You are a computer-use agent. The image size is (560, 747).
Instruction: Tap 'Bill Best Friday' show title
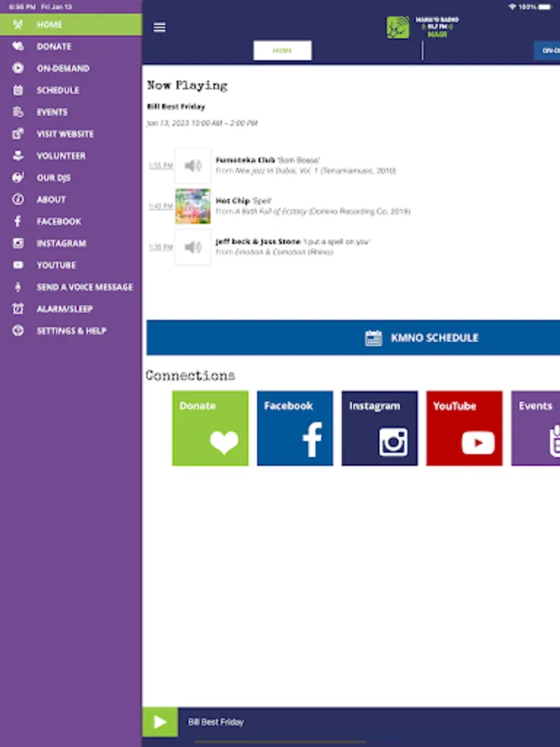(x=176, y=107)
